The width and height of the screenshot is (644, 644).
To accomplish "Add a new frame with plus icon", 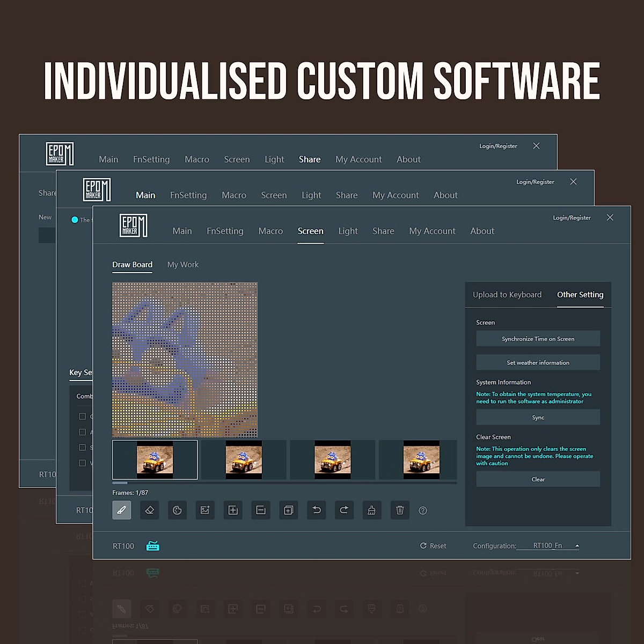I will (233, 510).
